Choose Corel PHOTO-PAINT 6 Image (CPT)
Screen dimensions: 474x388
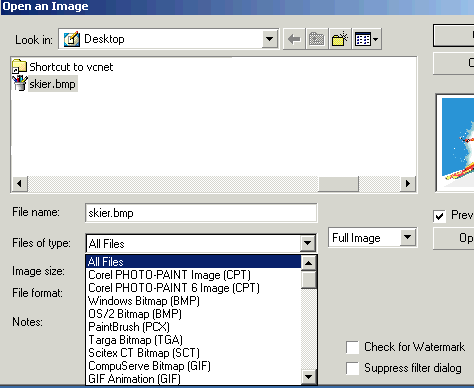(194, 288)
